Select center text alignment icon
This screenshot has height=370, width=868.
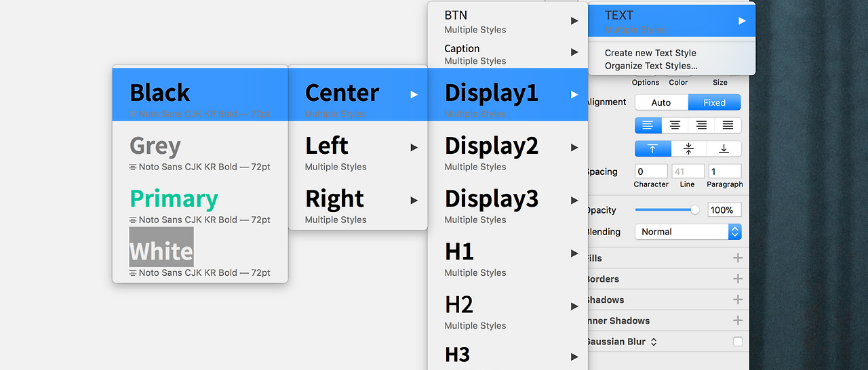coord(675,125)
